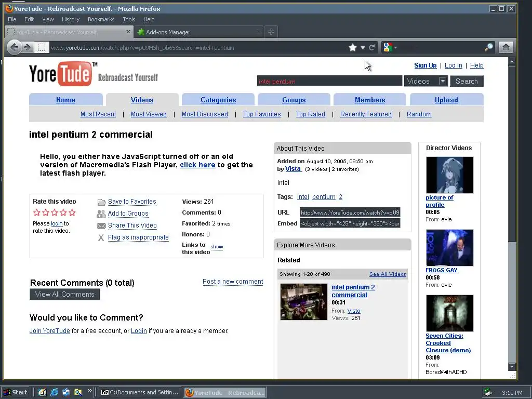Open the 'picture of profile' video thumbnail
The image size is (532, 399).
click(x=449, y=175)
